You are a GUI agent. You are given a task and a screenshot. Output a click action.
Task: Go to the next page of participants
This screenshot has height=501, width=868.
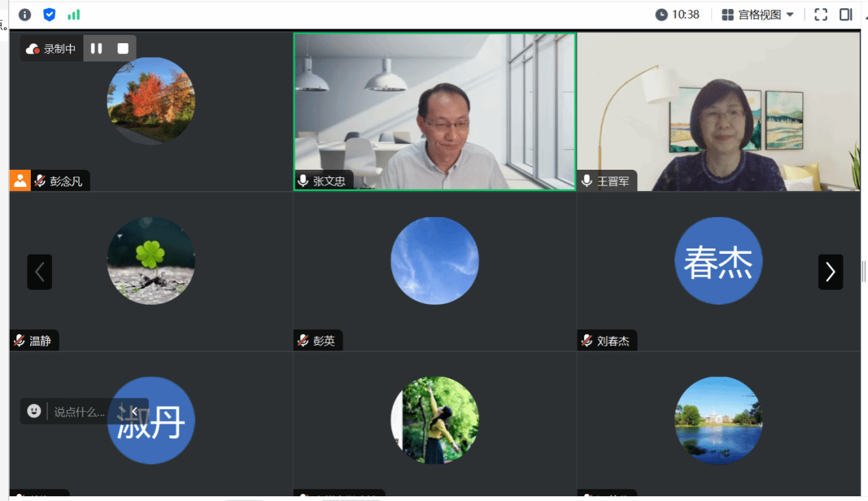(830, 272)
